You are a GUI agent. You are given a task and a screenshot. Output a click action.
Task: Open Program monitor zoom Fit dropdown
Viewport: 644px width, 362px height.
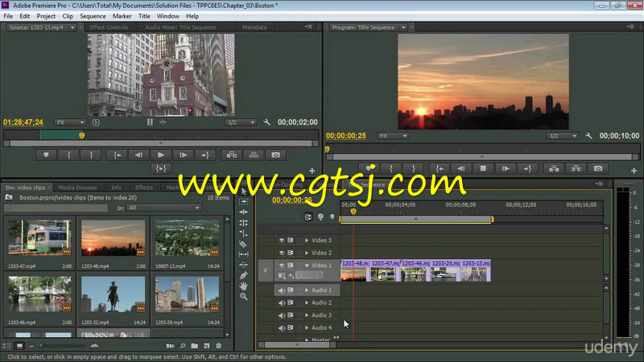coord(393,136)
